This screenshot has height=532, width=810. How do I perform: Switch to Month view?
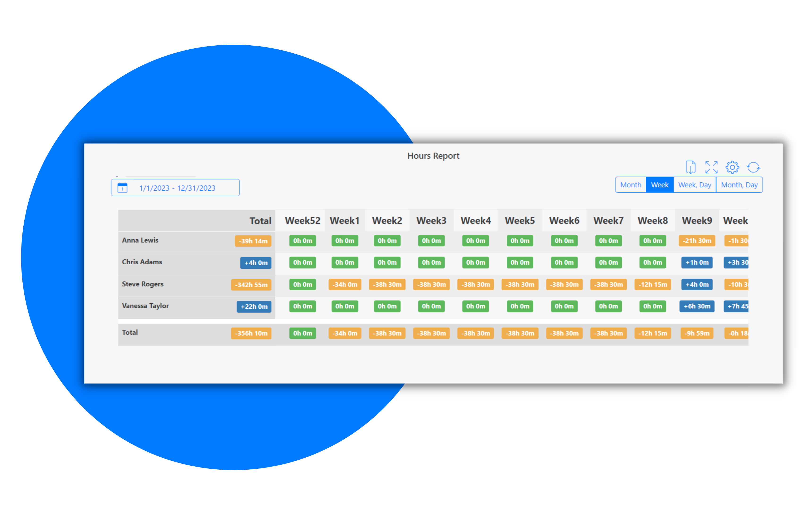point(631,184)
